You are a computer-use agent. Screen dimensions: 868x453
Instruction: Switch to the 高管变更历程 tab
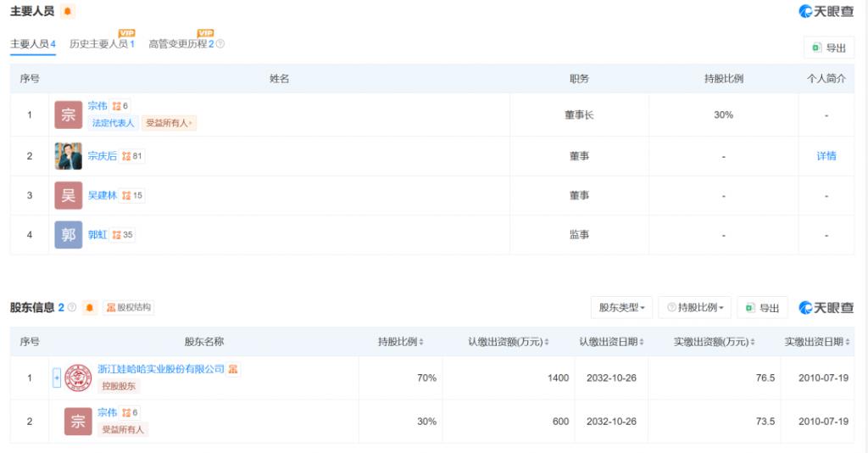tap(181, 43)
